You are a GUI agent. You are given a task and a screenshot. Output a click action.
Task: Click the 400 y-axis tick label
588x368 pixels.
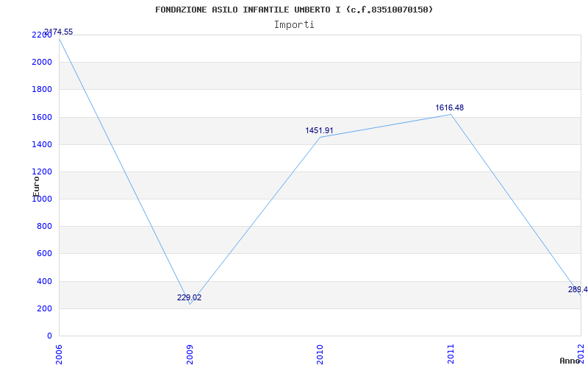click(44, 281)
